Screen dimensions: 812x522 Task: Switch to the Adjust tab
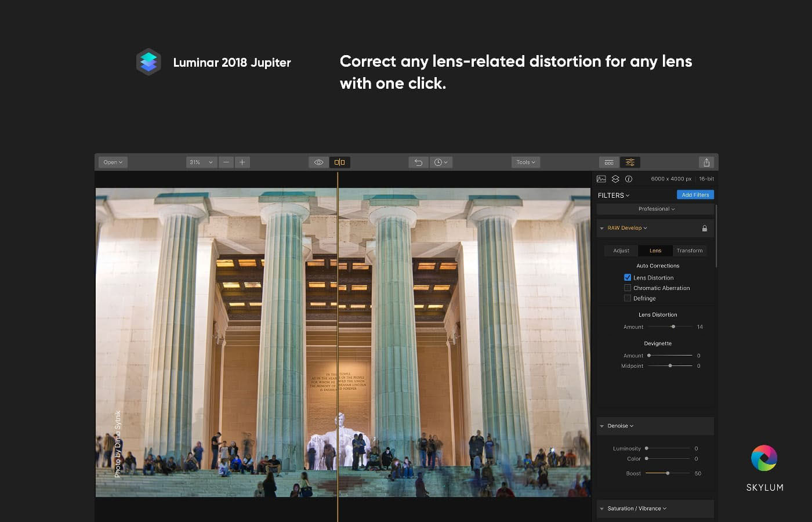(621, 251)
